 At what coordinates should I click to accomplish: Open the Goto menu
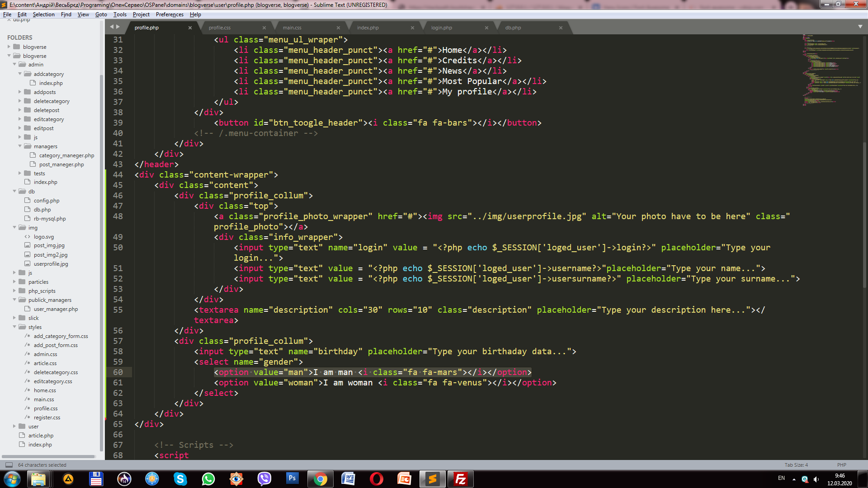click(x=101, y=14)
